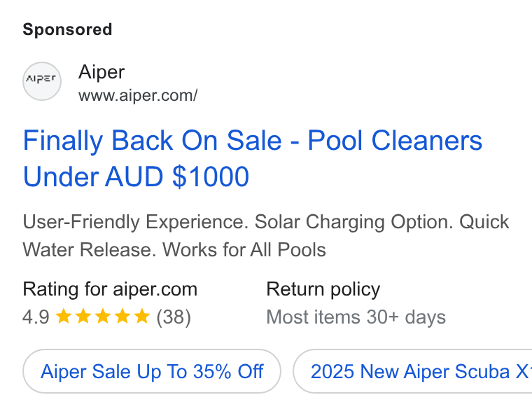Open the '2025 New Aiper Scuba' chip
Screen dimensions: 532x416
(x=412, y=371)
